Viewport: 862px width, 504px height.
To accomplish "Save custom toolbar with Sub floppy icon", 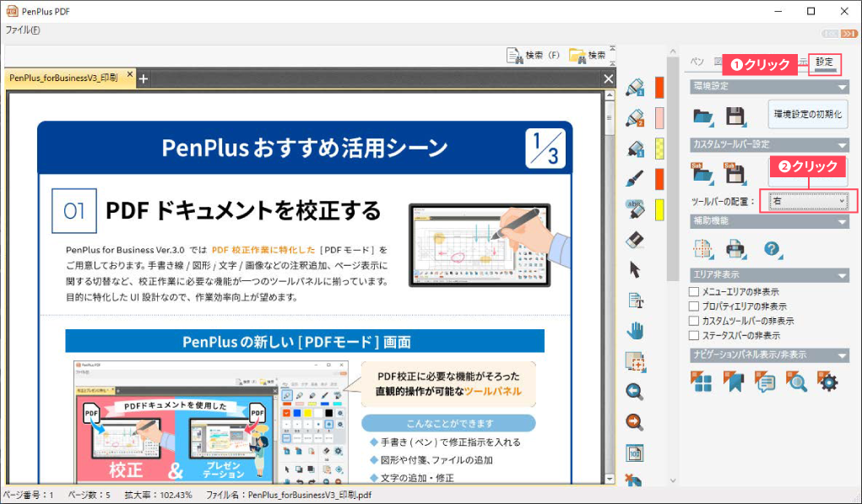I will tap(735, 173).
